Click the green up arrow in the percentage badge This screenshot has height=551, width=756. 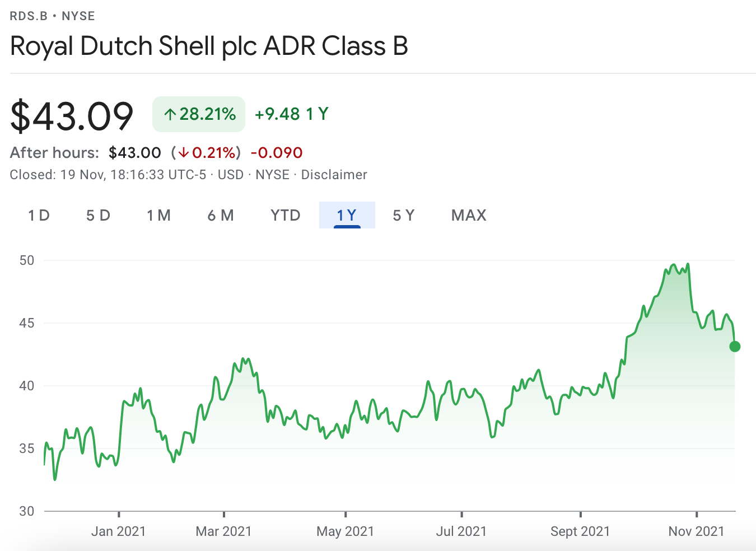tap(170, 114)
